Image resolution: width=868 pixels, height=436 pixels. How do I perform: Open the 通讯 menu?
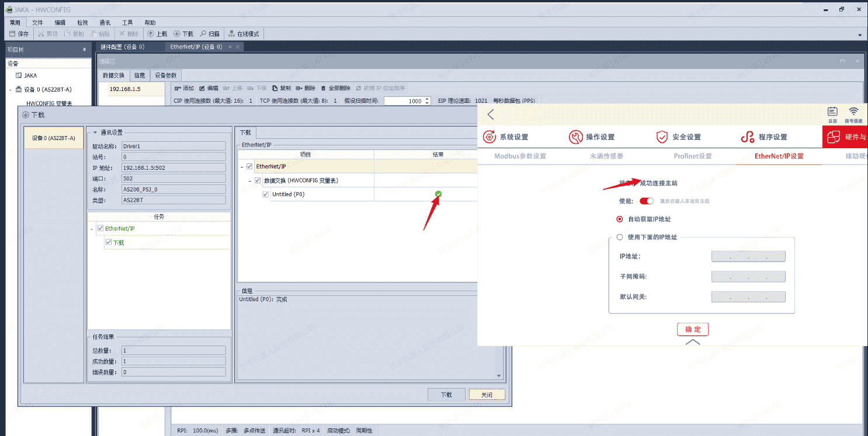point(105,22)
